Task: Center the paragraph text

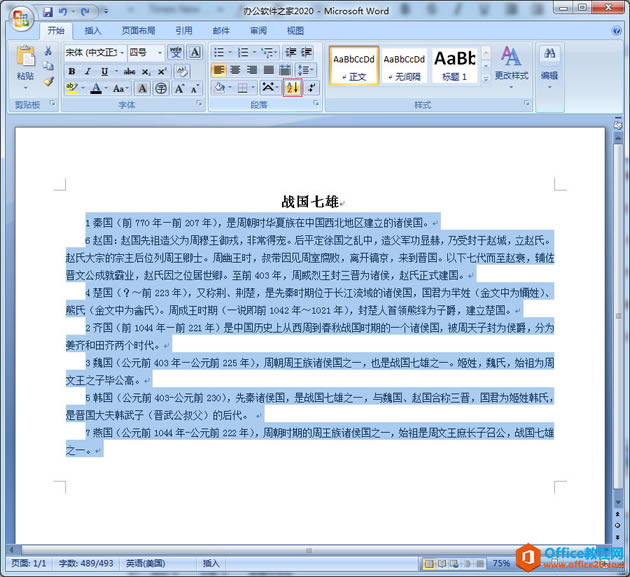Action: pyautogui.click(x=235, y=70)
